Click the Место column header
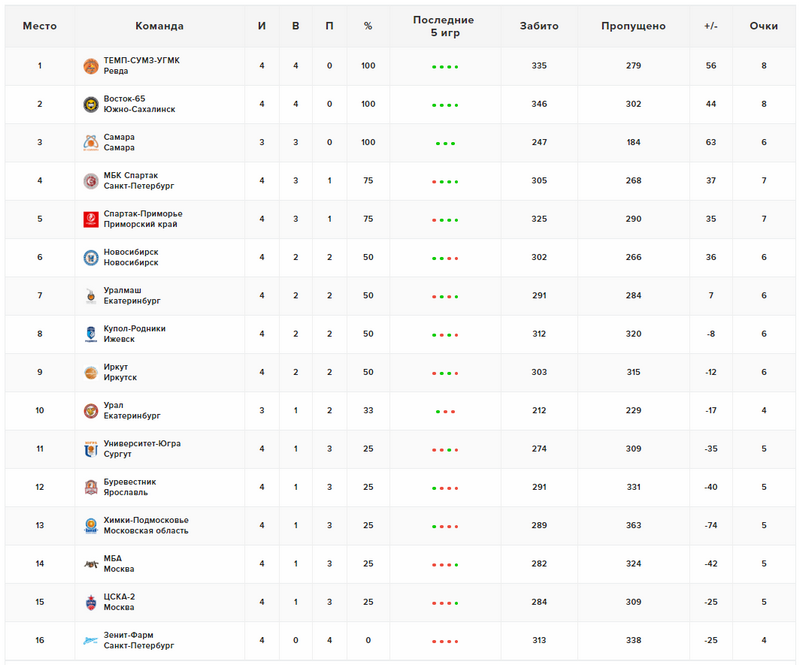Screen dimensions: 800x665 pyautogui.click(x=40, y=26)
